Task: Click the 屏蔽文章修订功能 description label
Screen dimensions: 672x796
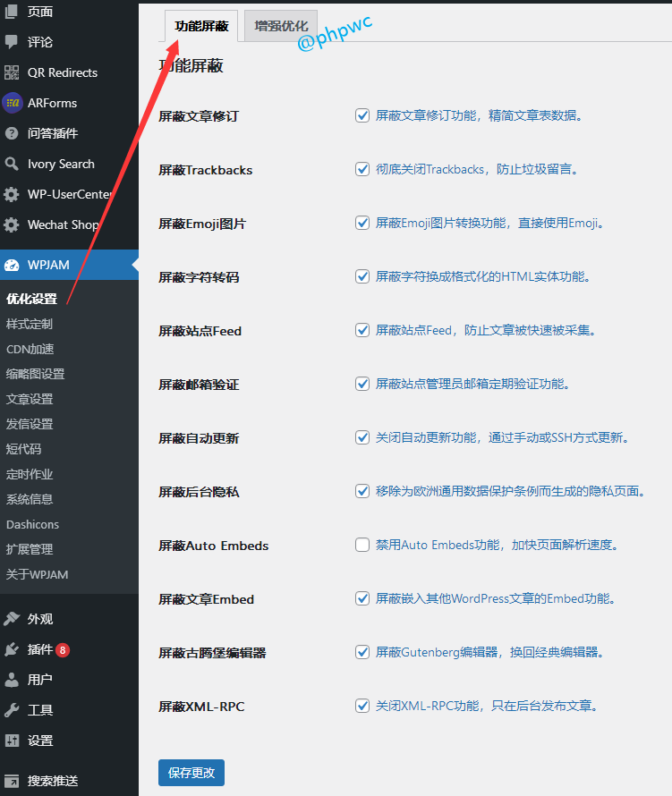Action: 479,115
